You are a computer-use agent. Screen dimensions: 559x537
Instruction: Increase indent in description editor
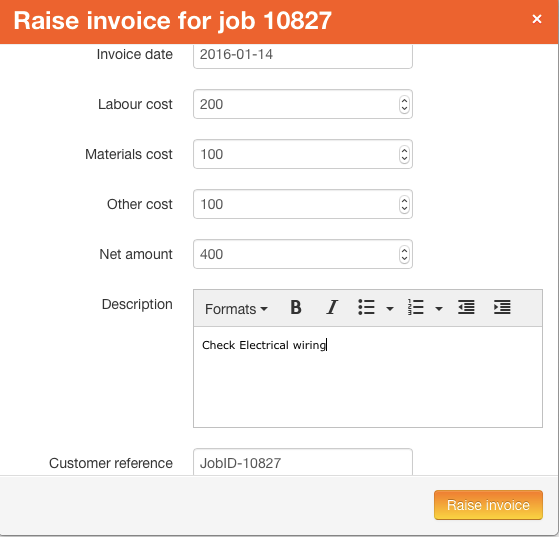click(502, 308)
